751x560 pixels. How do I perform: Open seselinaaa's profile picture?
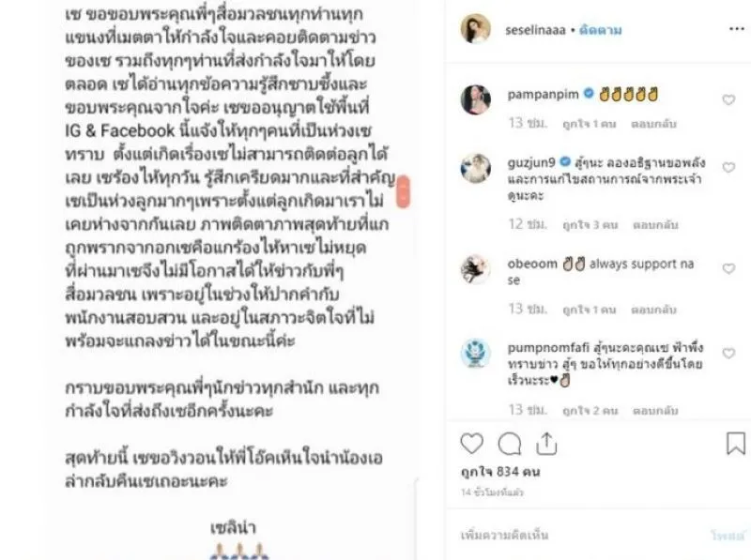click(x=475, y=29)
